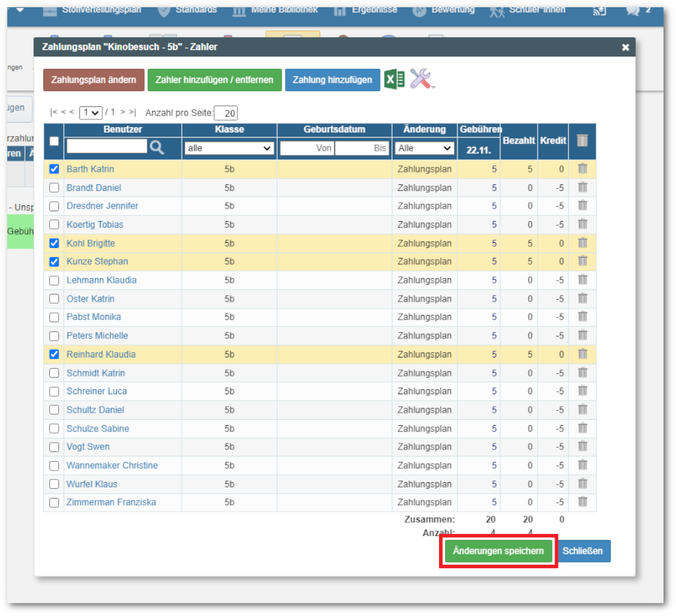The height and width of the screenshot is (616, 676).
Task: Delete Reinhard Klaudia row with trash icon
Action: click(582, 354)
